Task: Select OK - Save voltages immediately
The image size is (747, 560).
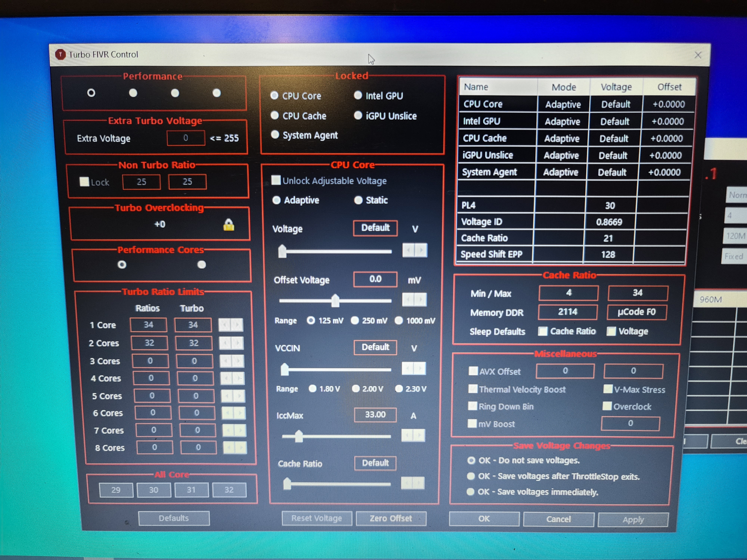Action: (x=470, y=491)
